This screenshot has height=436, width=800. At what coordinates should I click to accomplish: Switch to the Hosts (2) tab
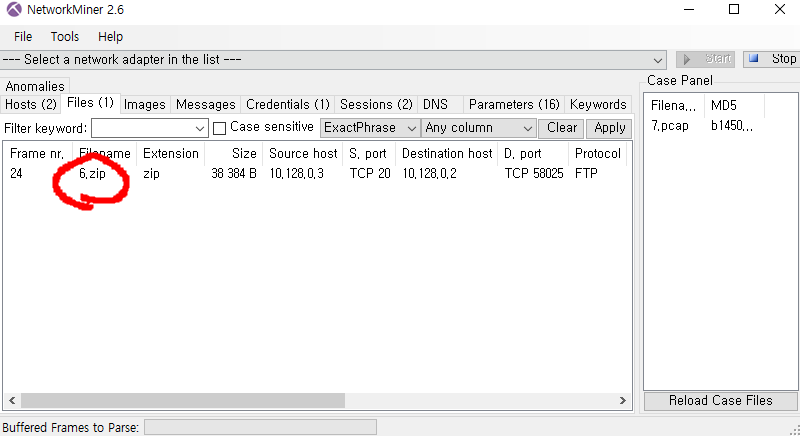coord(31,105)
